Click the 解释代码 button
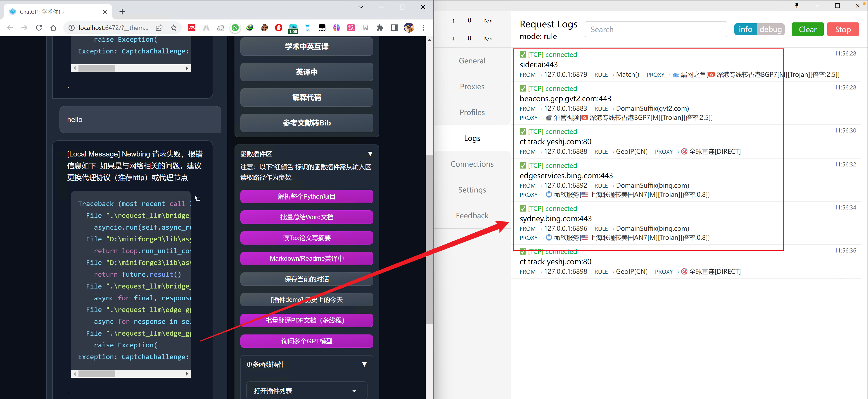 [x=306, y=97]
